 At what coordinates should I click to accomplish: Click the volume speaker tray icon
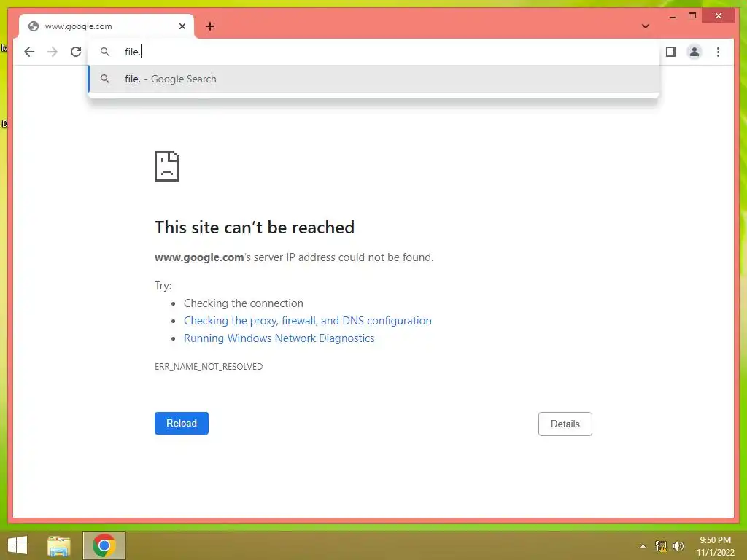pyautogui.click(x=678, y=546)
